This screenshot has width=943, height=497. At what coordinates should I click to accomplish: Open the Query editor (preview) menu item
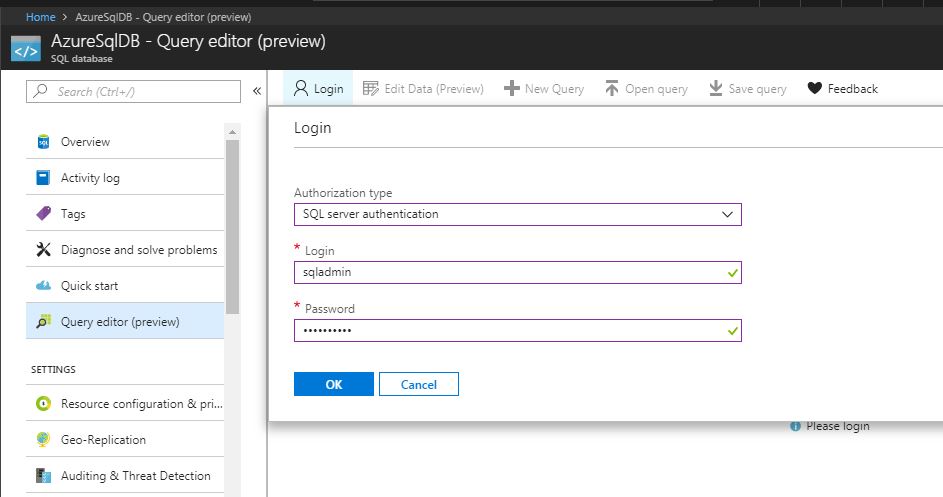click(x=120, y=322)
